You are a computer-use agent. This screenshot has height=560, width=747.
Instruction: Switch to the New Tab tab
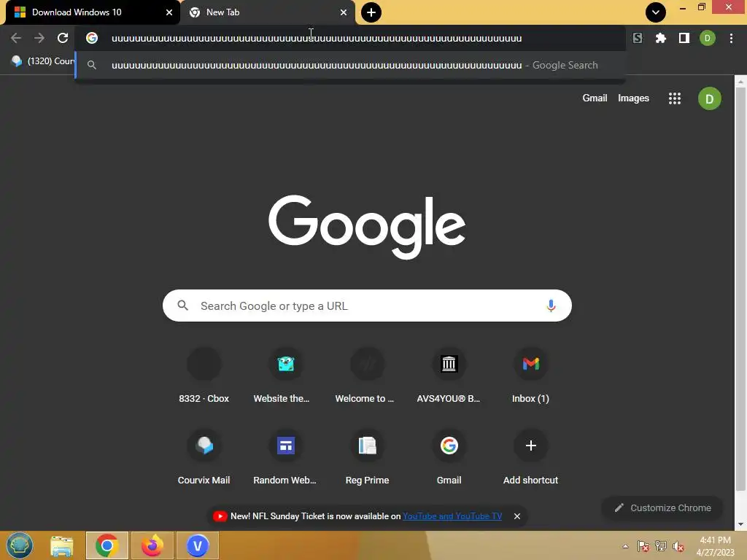[x=268, y=12]
